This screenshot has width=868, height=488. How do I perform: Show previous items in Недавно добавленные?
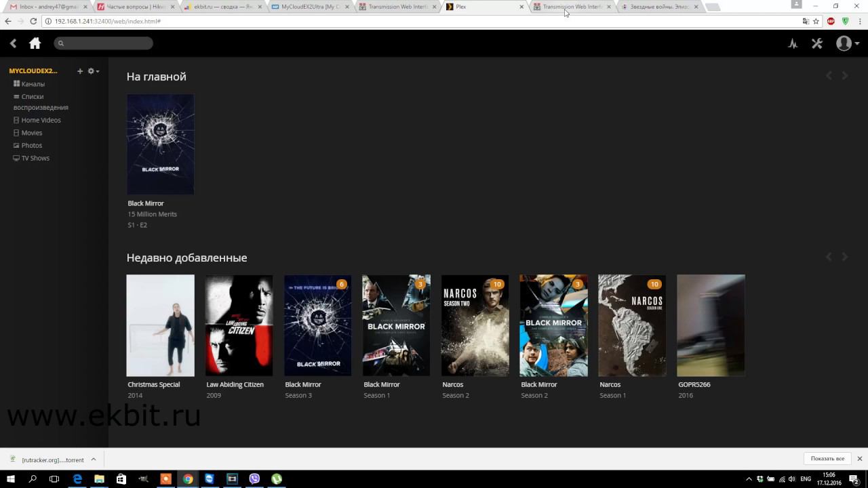[x=829, y=257]
